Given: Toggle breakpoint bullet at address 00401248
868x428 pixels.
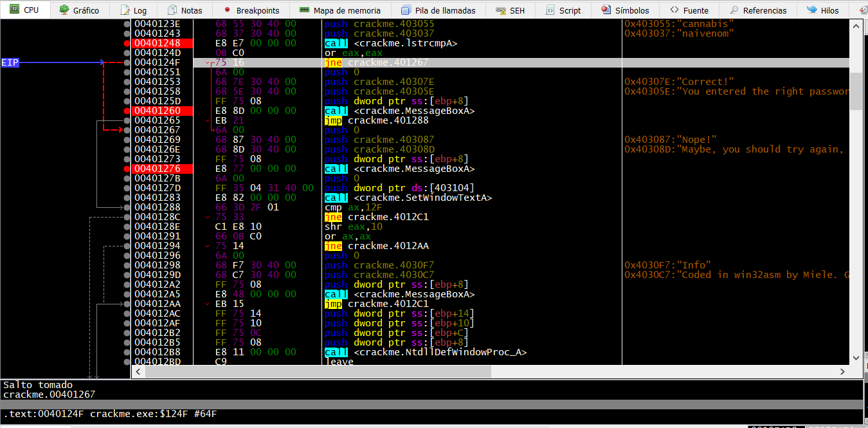Looking at the screenshot, I should coord(127,43).
